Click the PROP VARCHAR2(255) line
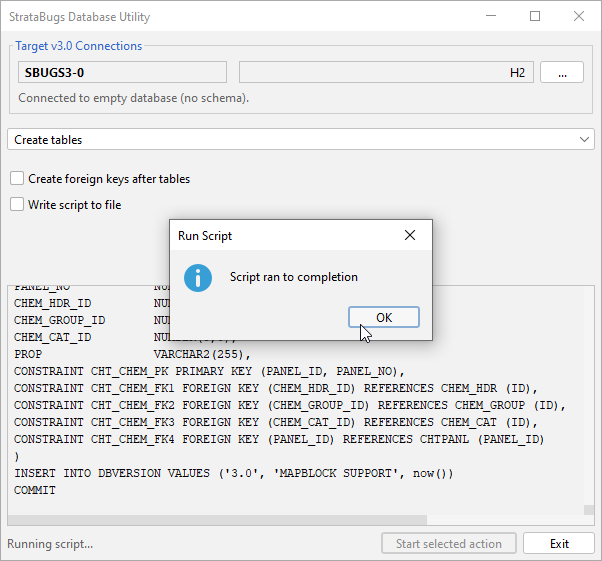The image size is (602, 561). tap(132, 354)
